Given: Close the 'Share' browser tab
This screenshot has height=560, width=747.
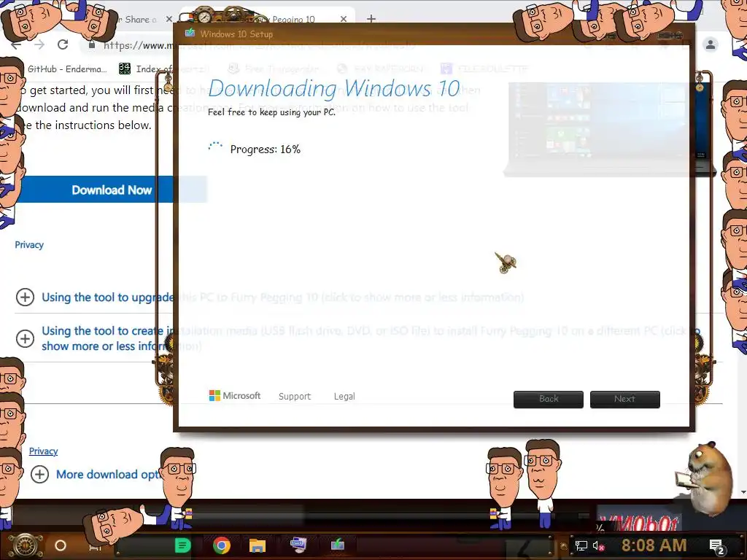Looking at the screenshot, I should click(x=169, y=19).
